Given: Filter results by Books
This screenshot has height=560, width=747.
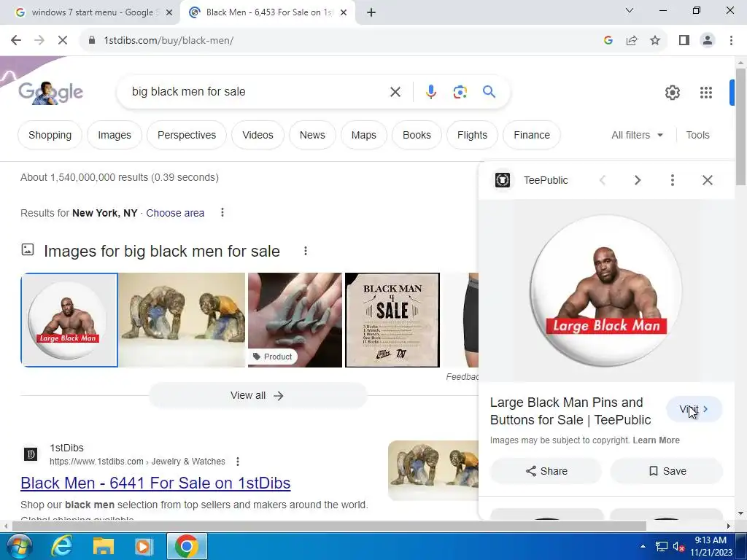Looking at the screenshot, I should click(x=417, y=135).
